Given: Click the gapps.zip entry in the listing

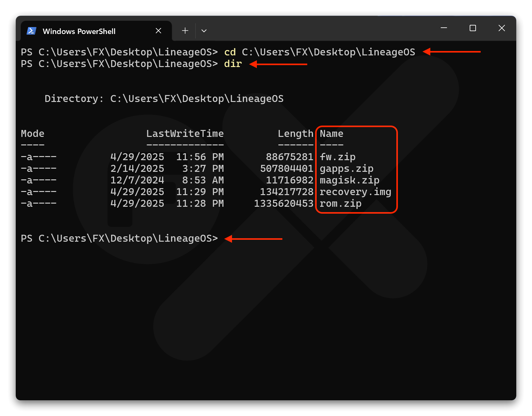Looking at the screenshot, I should click(x=346, y=169).
